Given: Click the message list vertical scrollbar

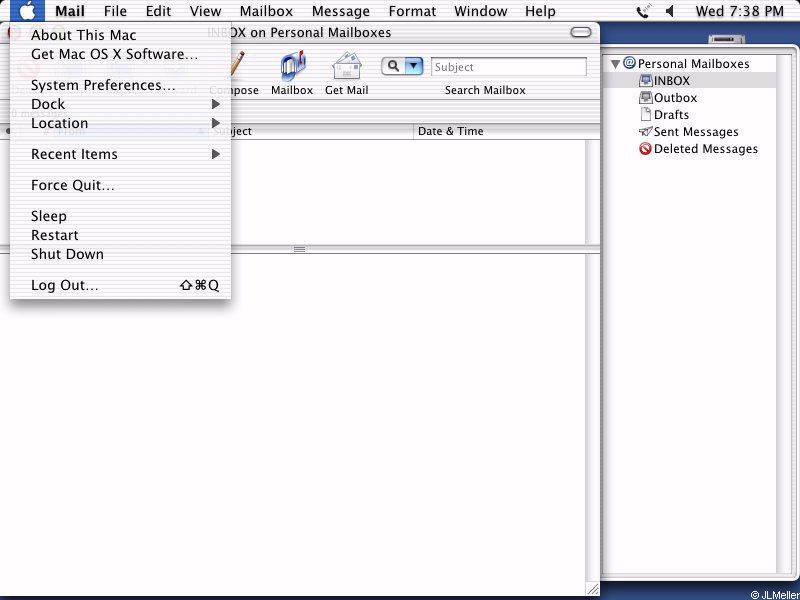Looking at the screenshot, I should pos(592,192).
